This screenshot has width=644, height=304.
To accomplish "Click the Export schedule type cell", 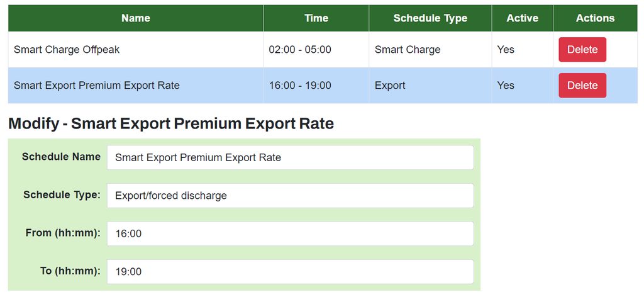I will pos(390,86).
